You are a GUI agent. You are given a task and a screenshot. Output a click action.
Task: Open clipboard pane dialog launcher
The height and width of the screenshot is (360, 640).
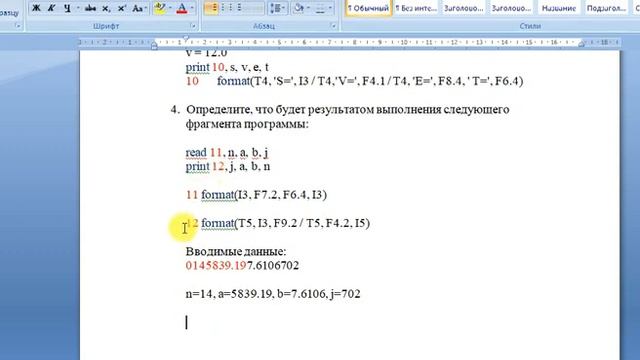coord(17,26)
